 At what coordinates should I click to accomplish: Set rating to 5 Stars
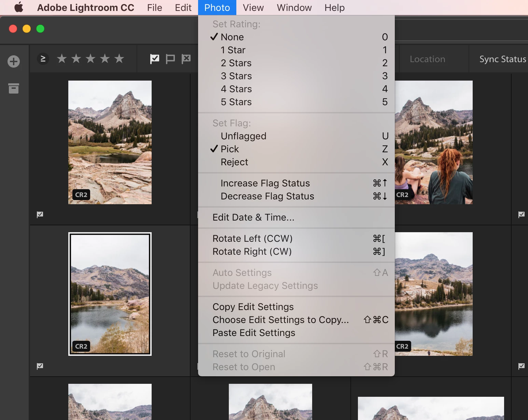point(296,102)
